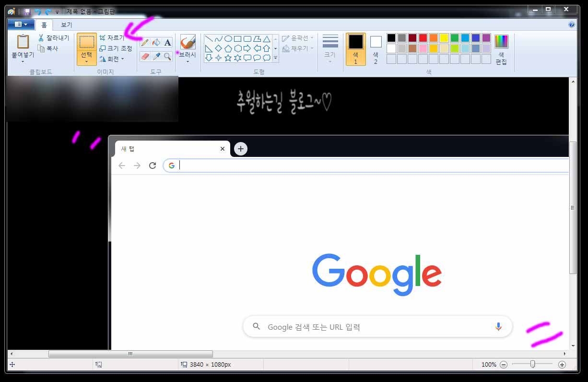Select the Magnifier tool
588x382 pixels.
[x=167, y=57]
